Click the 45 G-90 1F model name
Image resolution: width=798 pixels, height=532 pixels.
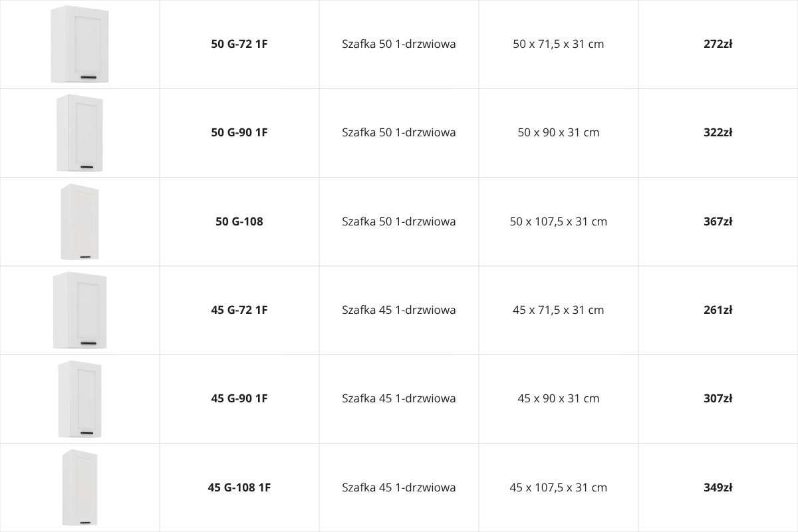pyautogui.click(x=239, y=398)
